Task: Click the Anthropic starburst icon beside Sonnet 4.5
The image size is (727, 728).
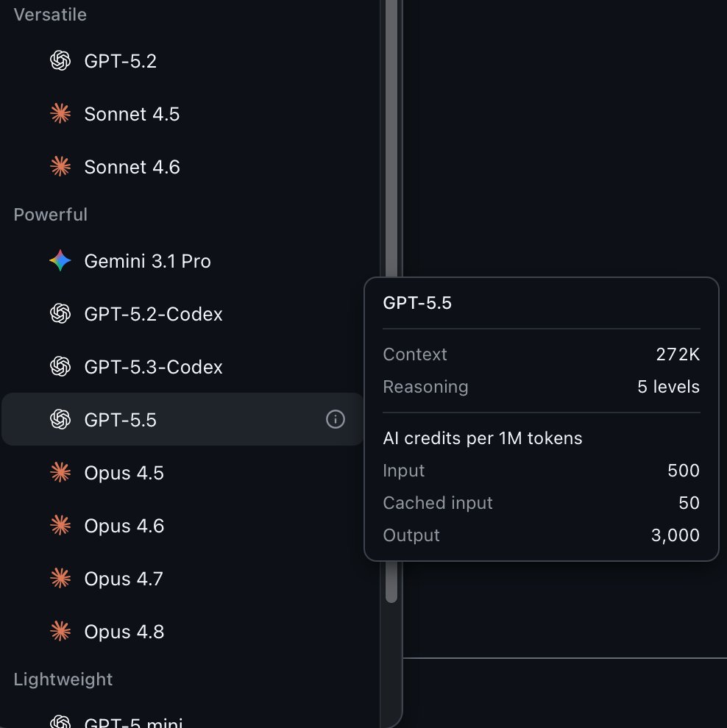Action: (60, 114)
